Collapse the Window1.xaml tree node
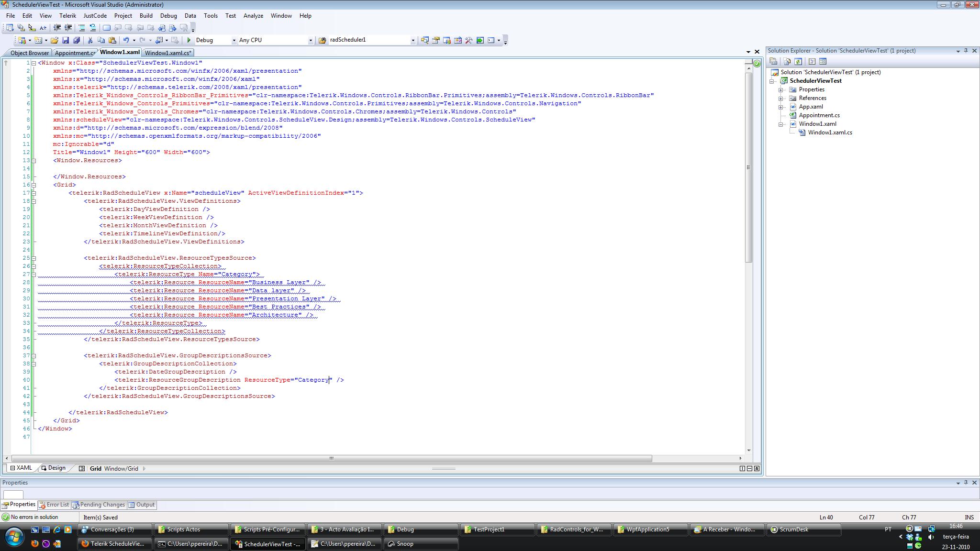 click(x=780, y=124)
